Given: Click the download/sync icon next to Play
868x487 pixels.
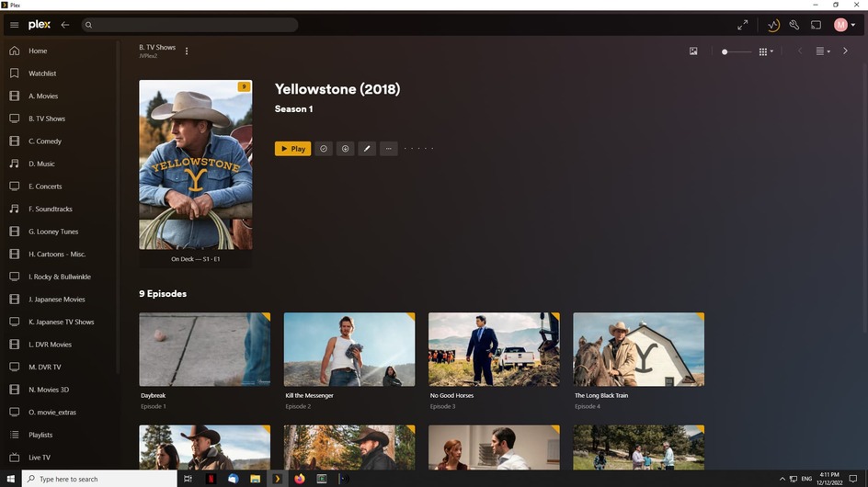Looking at the screenshot, I should point(345,148).
